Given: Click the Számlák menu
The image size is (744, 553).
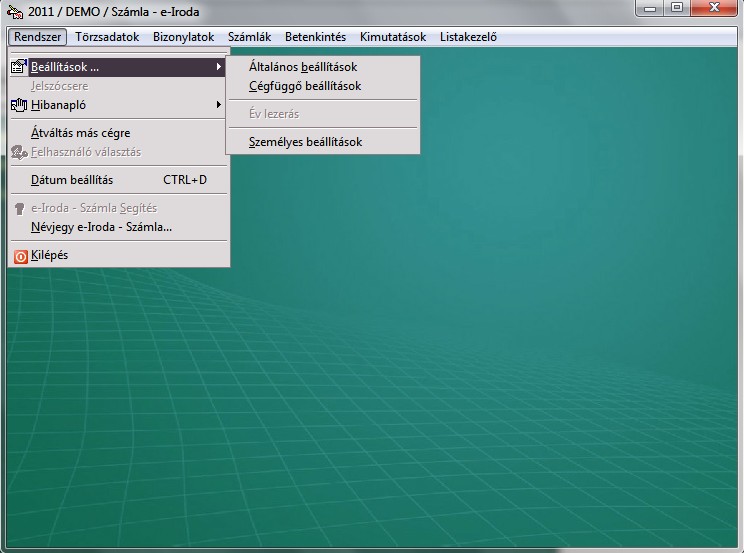Looking at the screenshot, I should 249,37.
